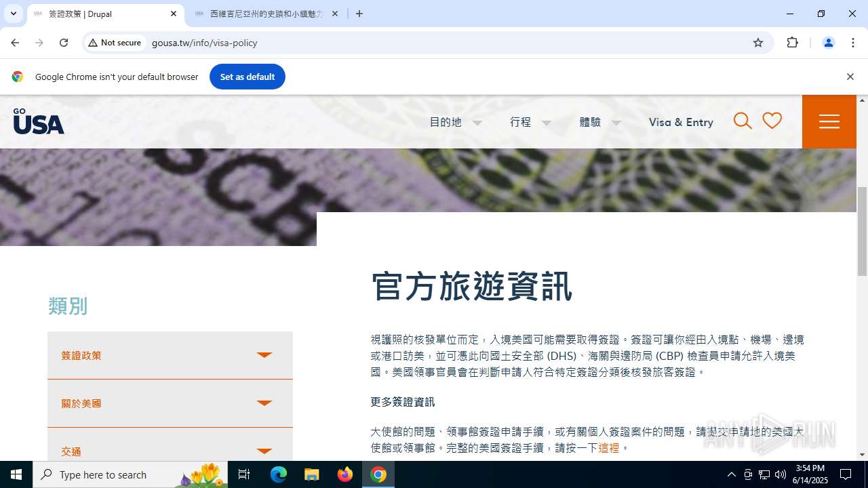Open the notification center icon
Screen dimensions: 868x488
click(846, 474)
